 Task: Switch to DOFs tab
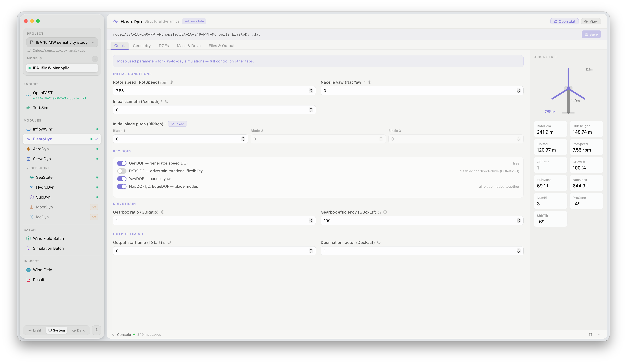point(164,46)
